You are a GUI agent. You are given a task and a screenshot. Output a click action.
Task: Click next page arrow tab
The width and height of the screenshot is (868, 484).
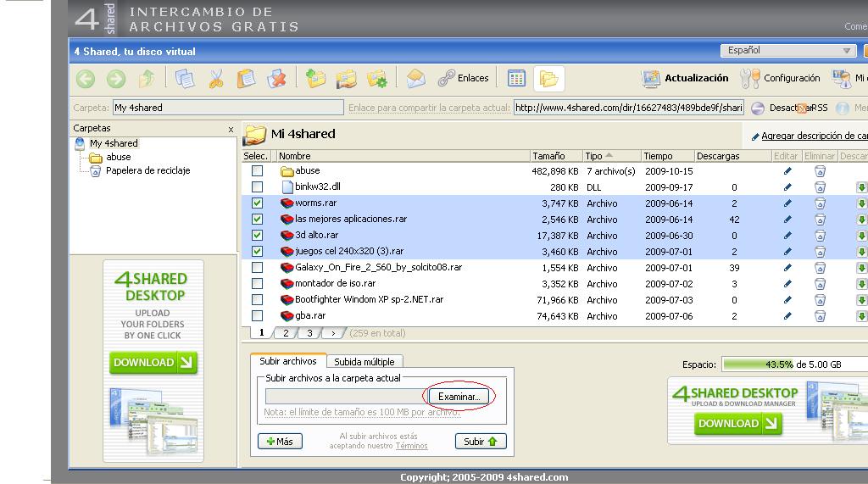click(333, 333)
